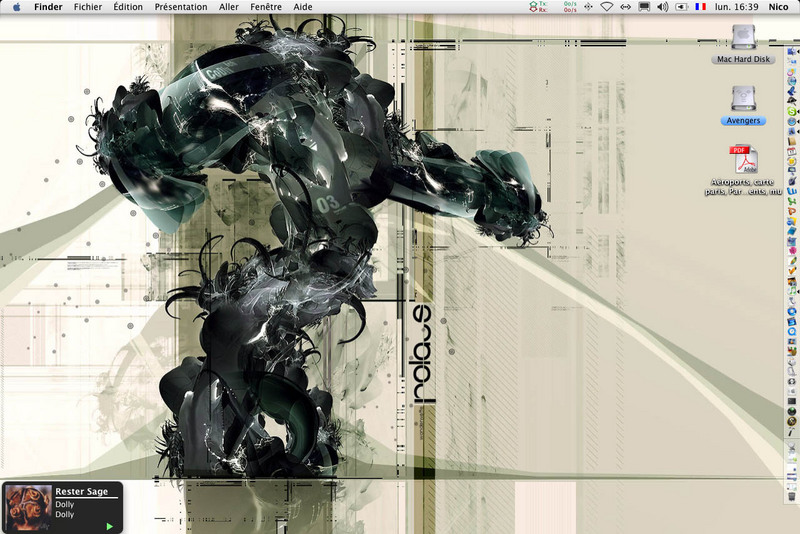The image size is (800, 534).
Task: Open the Présentation menu
Action: pos(181,7)
